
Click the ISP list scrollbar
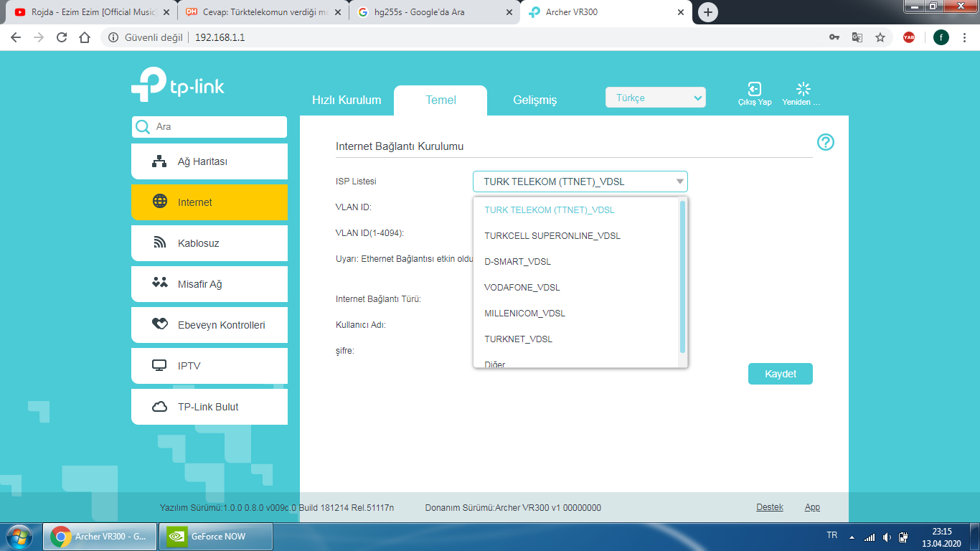(x=682, y=277)
